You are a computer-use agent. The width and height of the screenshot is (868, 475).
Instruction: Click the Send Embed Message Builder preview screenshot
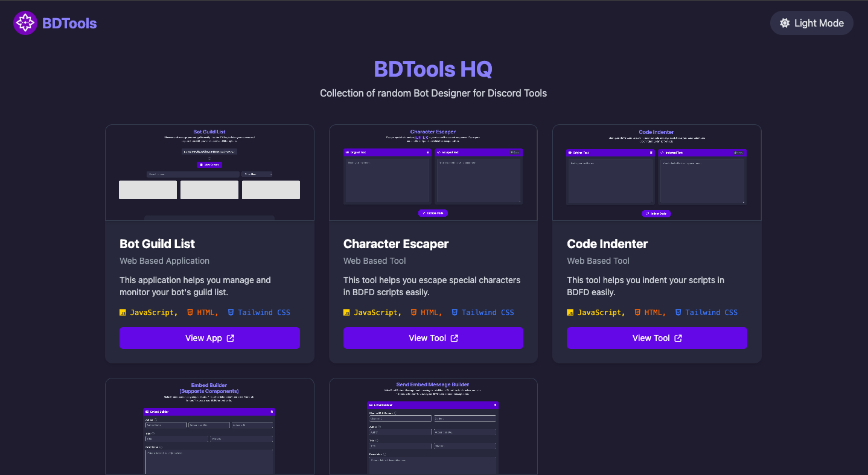point(433,427)
